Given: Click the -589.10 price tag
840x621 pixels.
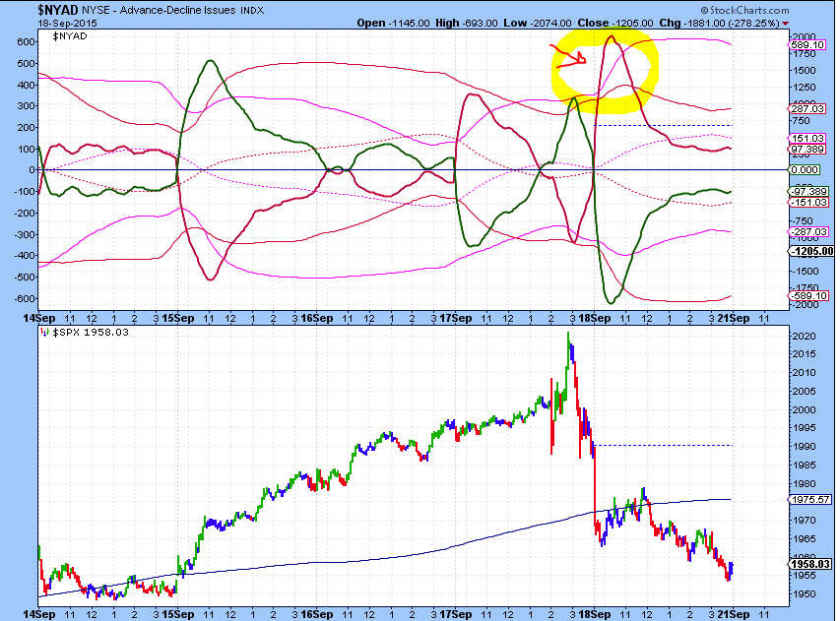Looking at the screenshot, I should 808,295.
